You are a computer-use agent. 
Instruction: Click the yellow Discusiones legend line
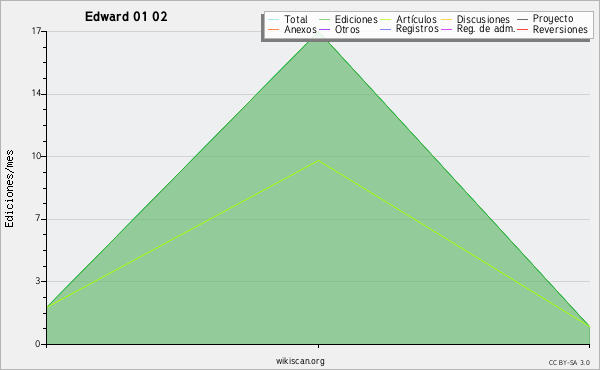tap(447, 19)
